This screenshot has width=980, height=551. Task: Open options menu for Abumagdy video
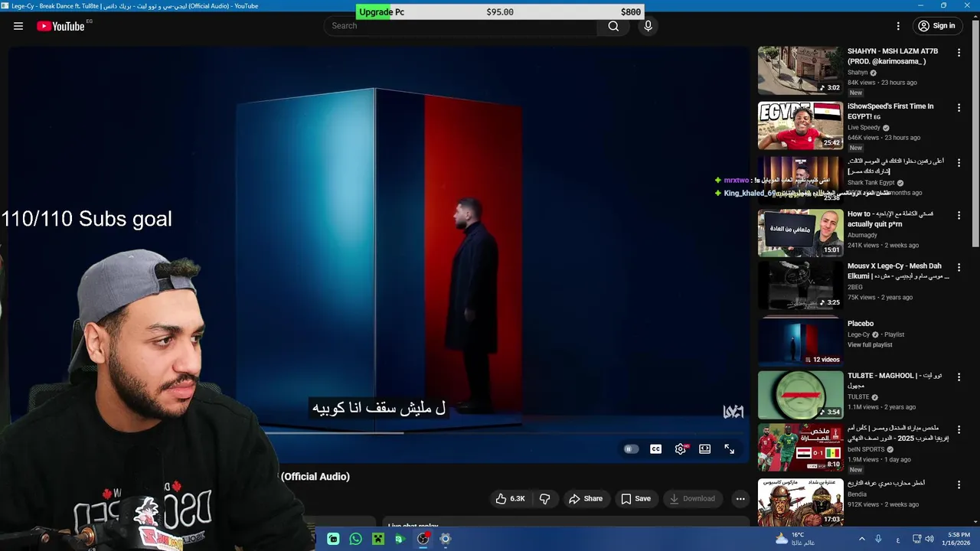pos(959,216)
